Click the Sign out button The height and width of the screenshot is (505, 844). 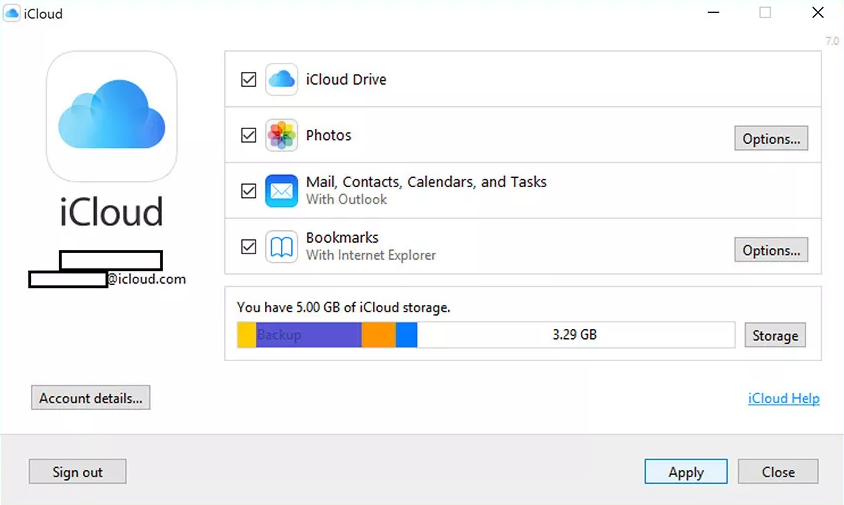pyautogui.click(x=78, y=472)
